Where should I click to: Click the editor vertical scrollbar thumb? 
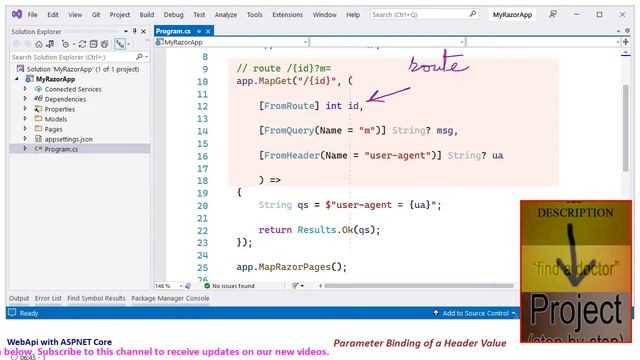click(x=625, y=128)
